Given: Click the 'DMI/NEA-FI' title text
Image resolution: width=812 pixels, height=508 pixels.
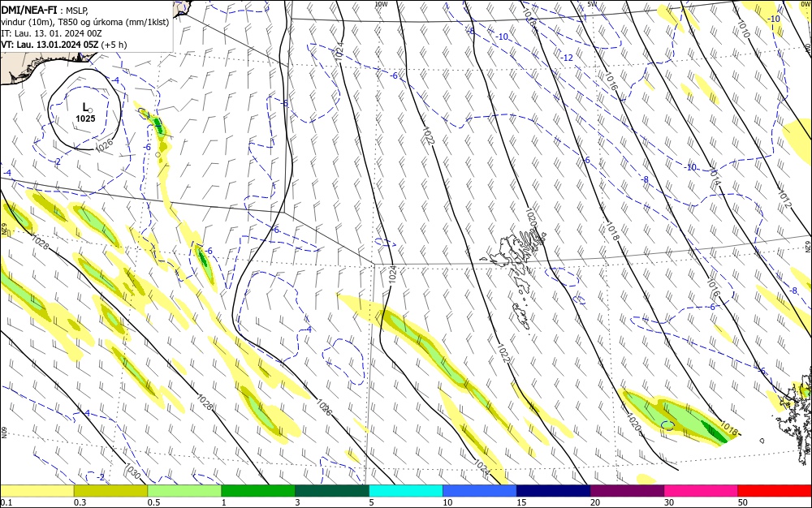Looking at the screenshot, I should (x=29, y=9).
